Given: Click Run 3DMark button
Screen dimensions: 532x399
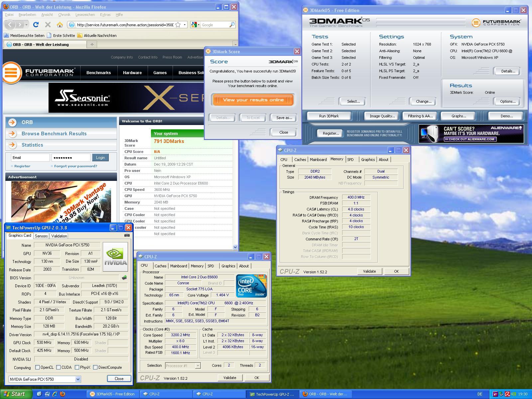Looking at the screenshot, I should coord(329,116).
